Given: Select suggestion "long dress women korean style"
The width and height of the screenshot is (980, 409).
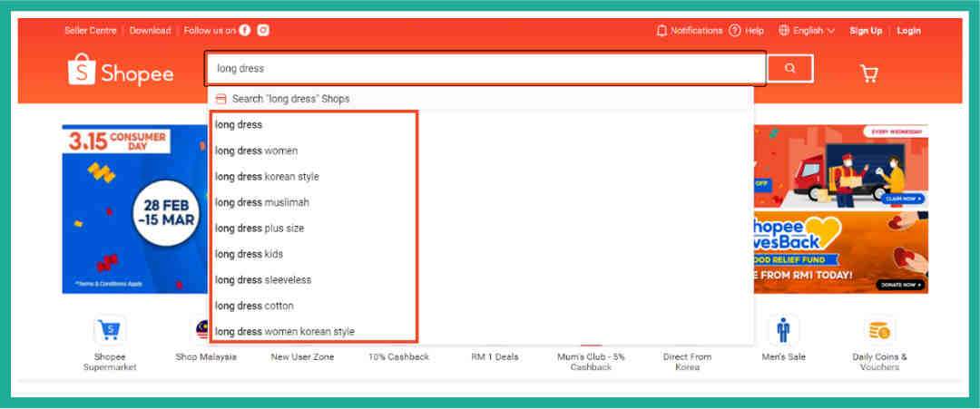Looking at the screenshot, I should (x=284, y=332).
